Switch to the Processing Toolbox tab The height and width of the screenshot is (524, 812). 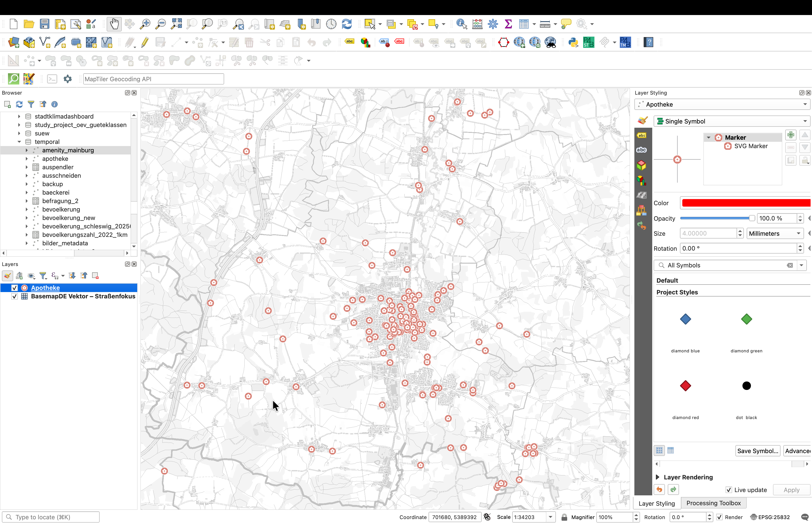tap(713, 503)
